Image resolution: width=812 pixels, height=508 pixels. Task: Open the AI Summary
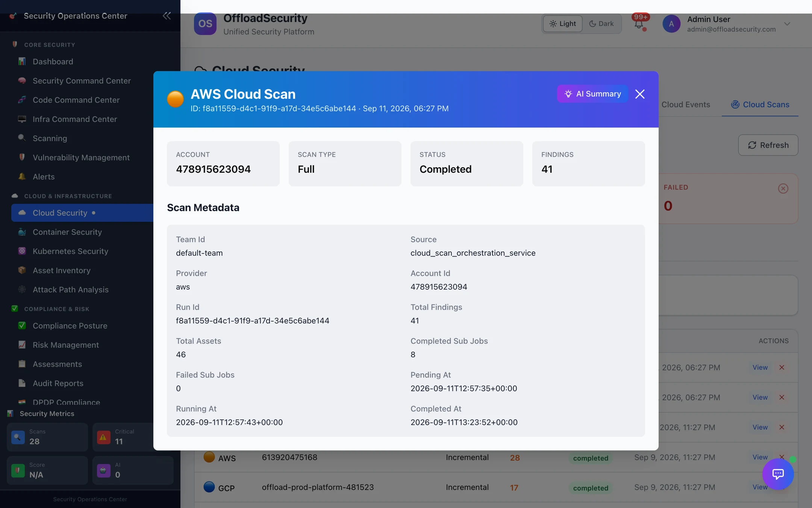[592, 94]
